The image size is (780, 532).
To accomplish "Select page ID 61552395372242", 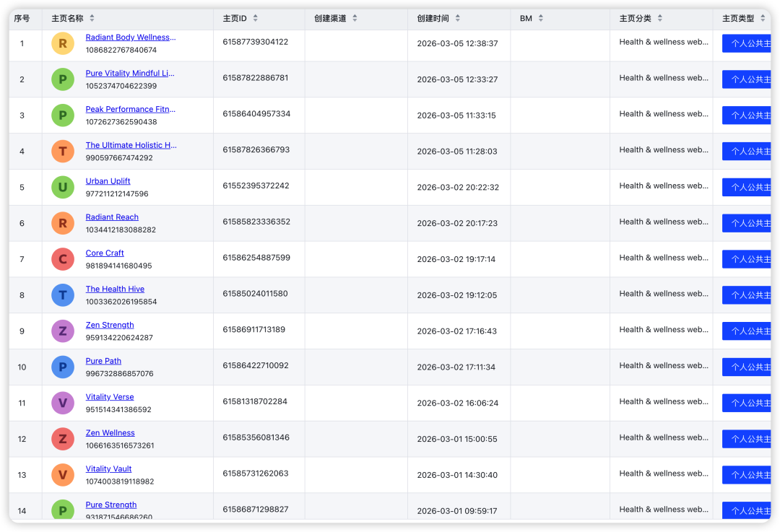I will (256, 186).
